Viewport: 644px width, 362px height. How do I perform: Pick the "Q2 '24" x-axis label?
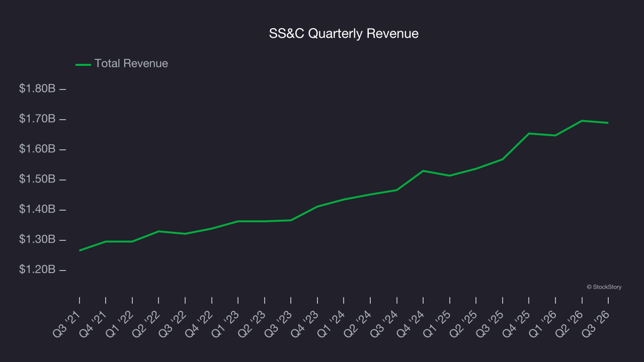(x=358, y=323)
